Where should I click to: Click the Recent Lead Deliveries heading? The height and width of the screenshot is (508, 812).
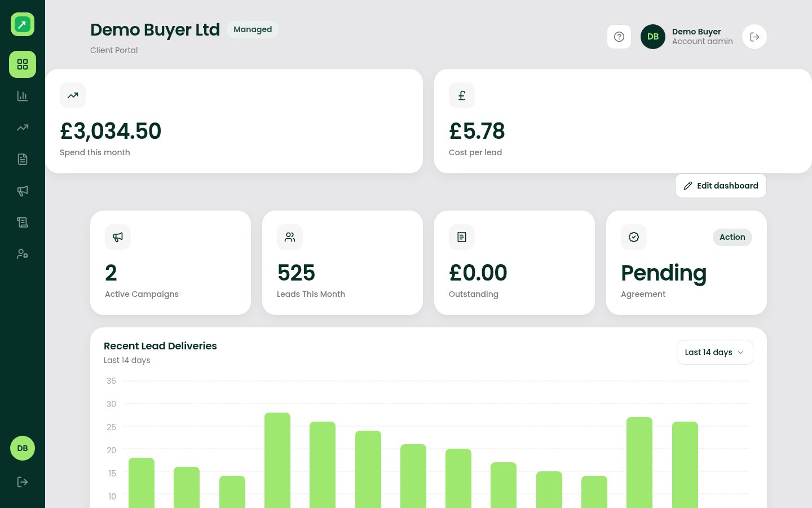(x=160, y=346)
